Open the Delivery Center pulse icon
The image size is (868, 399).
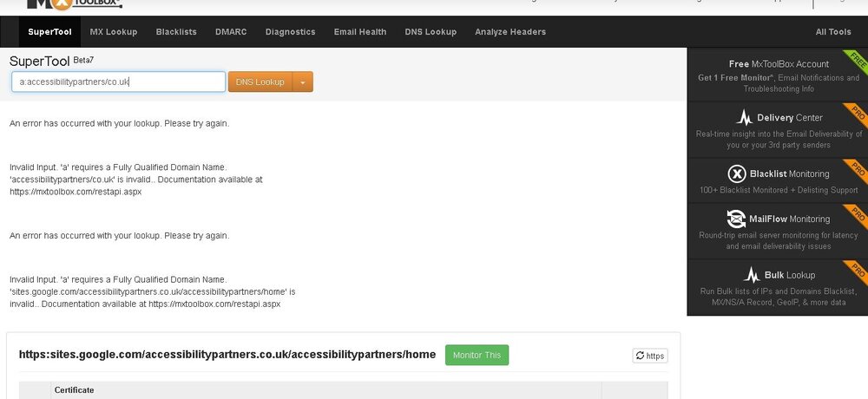pos(744,118)
